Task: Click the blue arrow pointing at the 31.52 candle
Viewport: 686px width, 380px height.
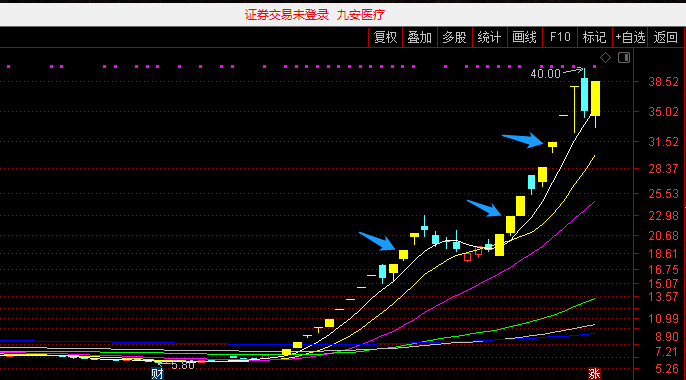Action: [x=522, y=140]
